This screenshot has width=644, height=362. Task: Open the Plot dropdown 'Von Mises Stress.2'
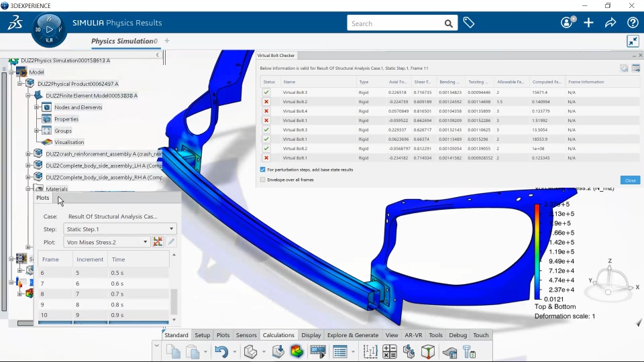[107, 242]
